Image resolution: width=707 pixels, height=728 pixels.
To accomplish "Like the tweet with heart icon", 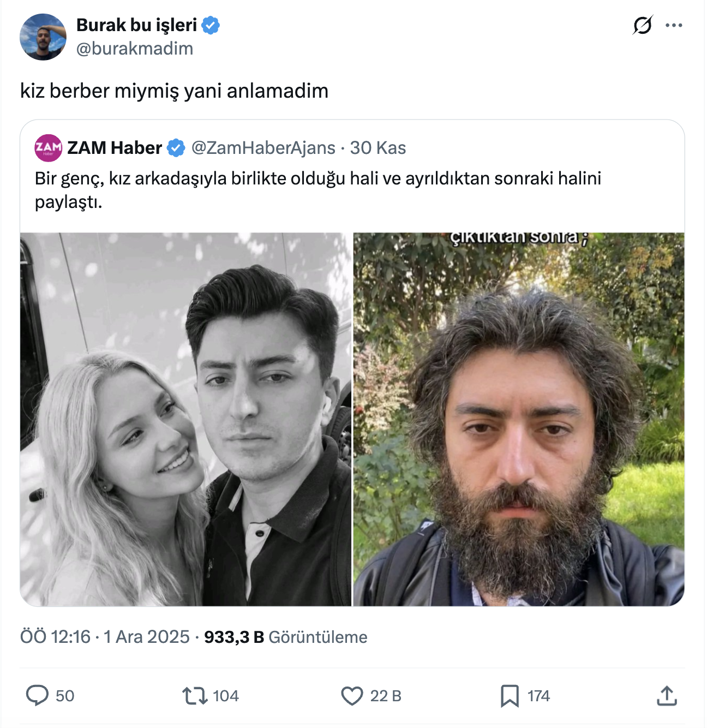I will (x=352, y=696).
